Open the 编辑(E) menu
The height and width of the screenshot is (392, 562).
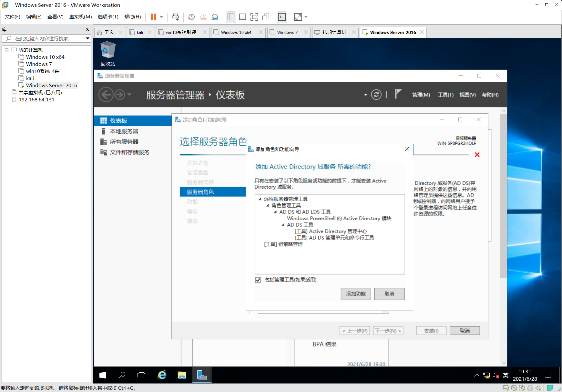point(34,17)
